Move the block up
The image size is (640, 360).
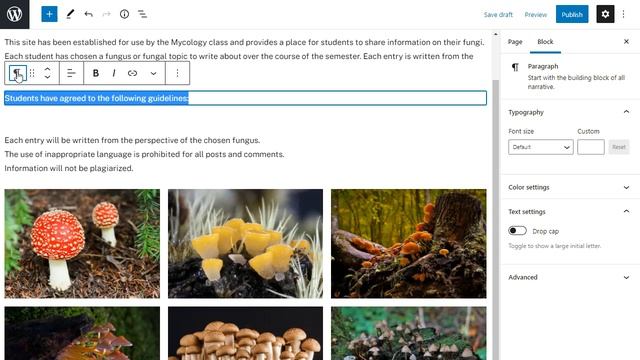point(47,69)
